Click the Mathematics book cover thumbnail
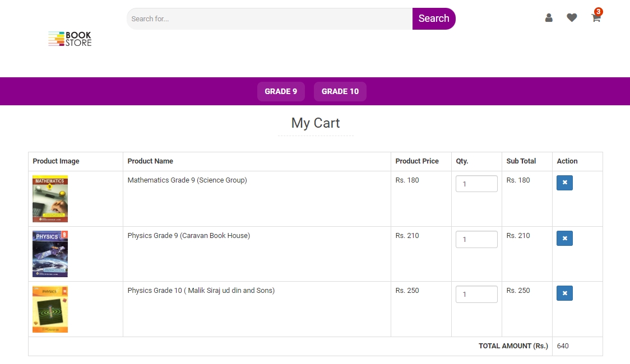630x364 pixels. [50, 199]
